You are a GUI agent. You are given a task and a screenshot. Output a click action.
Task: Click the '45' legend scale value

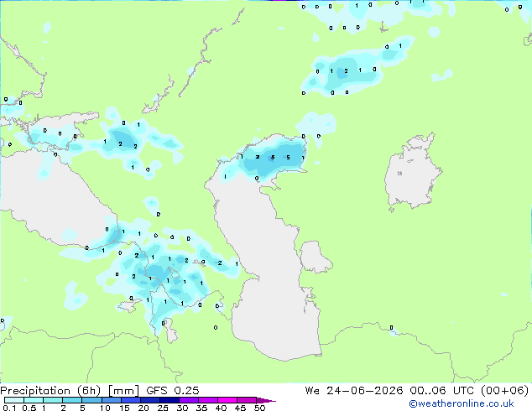(x=240, y=408)
